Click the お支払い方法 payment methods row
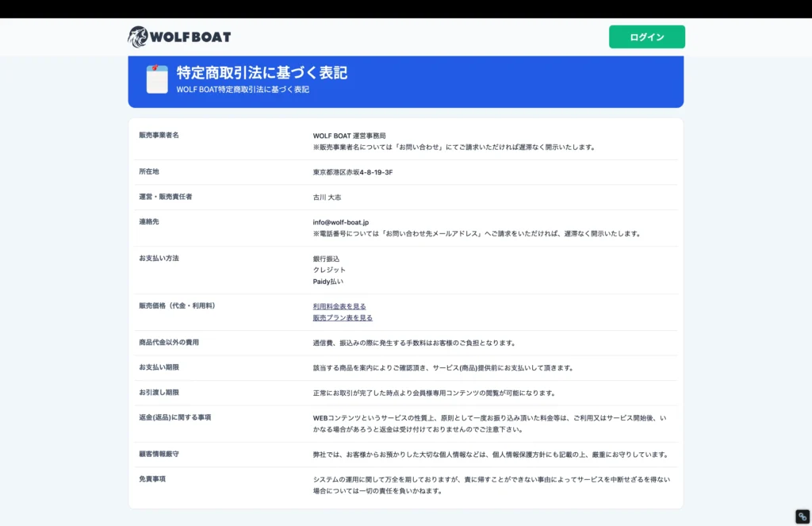The height and width of the screenshot is (526, 812). [x=158, y=257]
